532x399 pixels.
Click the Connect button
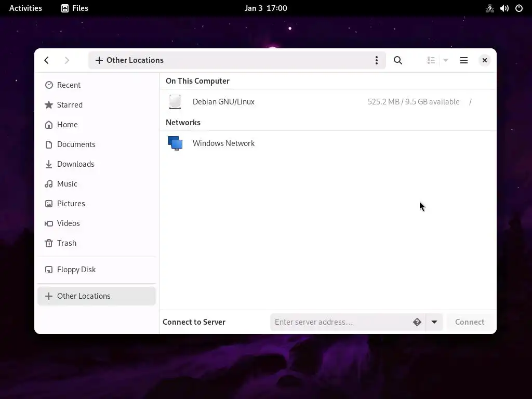coord(470,322)
